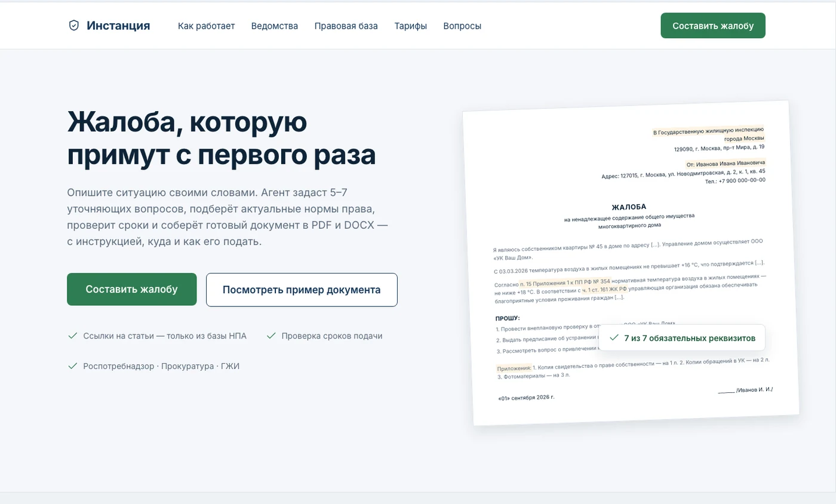Go to the «Ведомства» section
836x504 pixels.
pyautogui.click(x=275, y=26)
